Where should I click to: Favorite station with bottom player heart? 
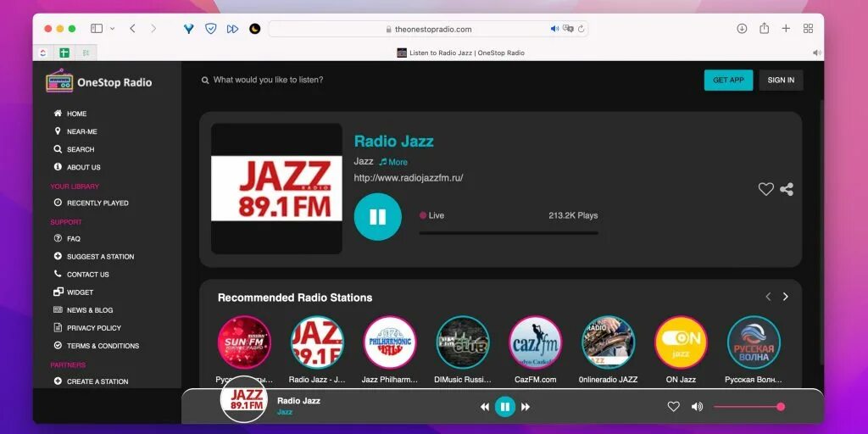(673, 407)
